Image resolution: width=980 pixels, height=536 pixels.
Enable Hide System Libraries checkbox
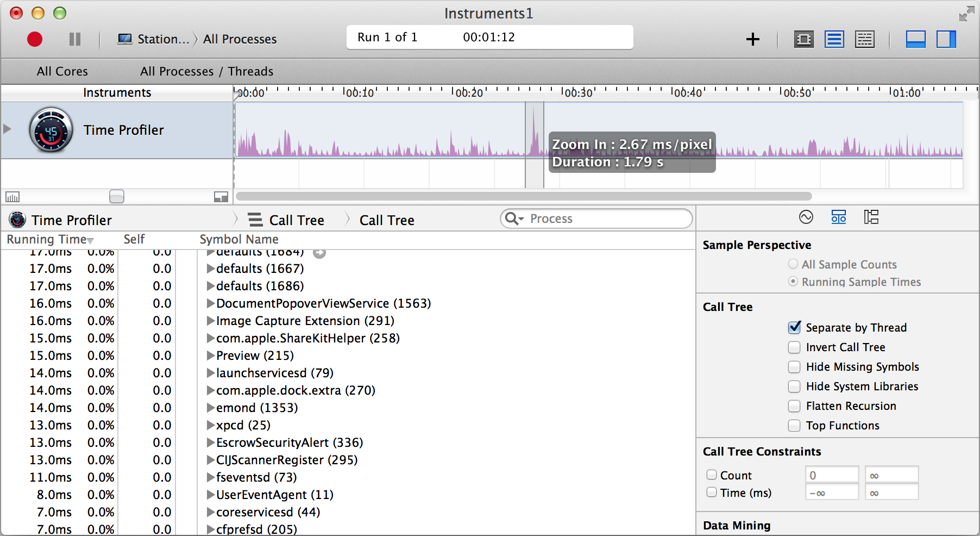(x=794, y=386)
